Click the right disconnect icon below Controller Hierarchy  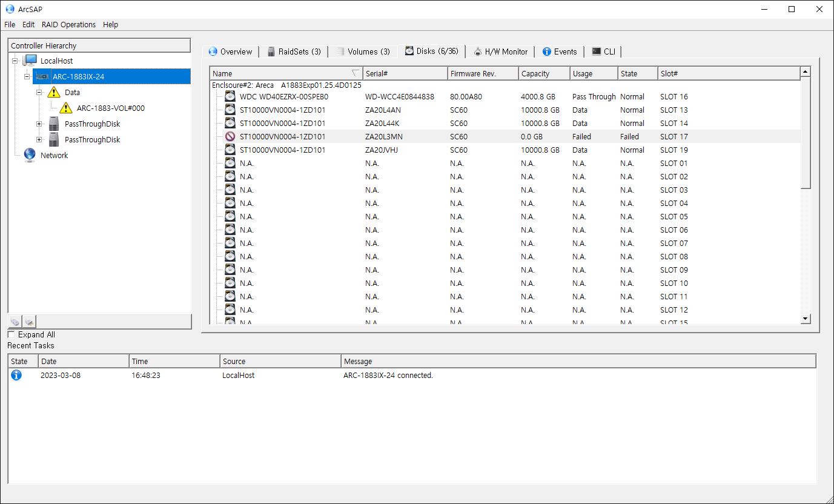[x=30, y=322]
